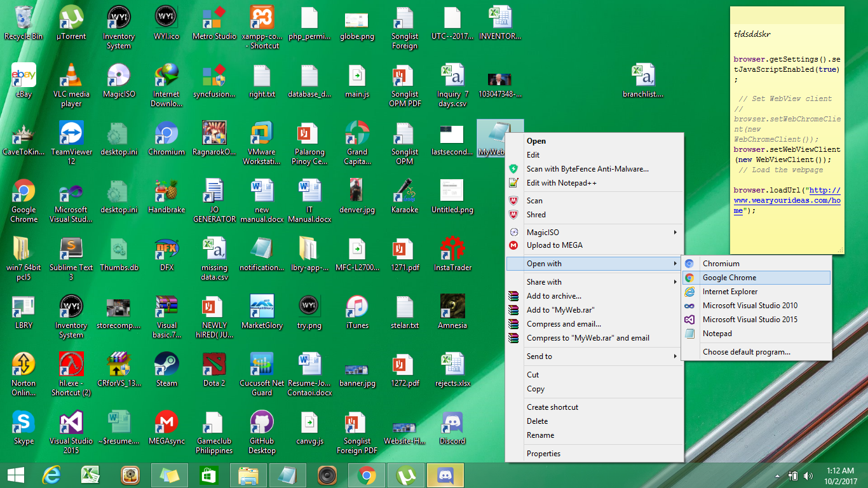
Task: Select TeamViewer 12 desktop icon
Action: [71, 143]
